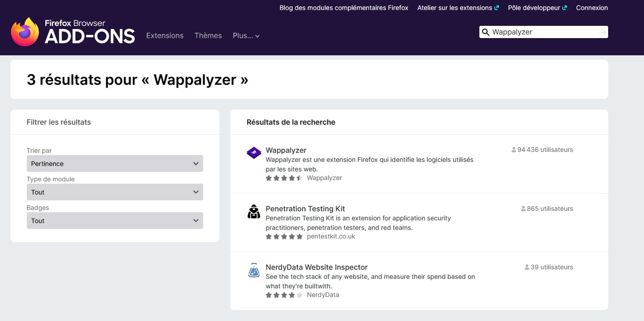Open the Penetration Testing Kit hacker icon
The width and height of the screenshot is (644, 321).
pos(254,212)
